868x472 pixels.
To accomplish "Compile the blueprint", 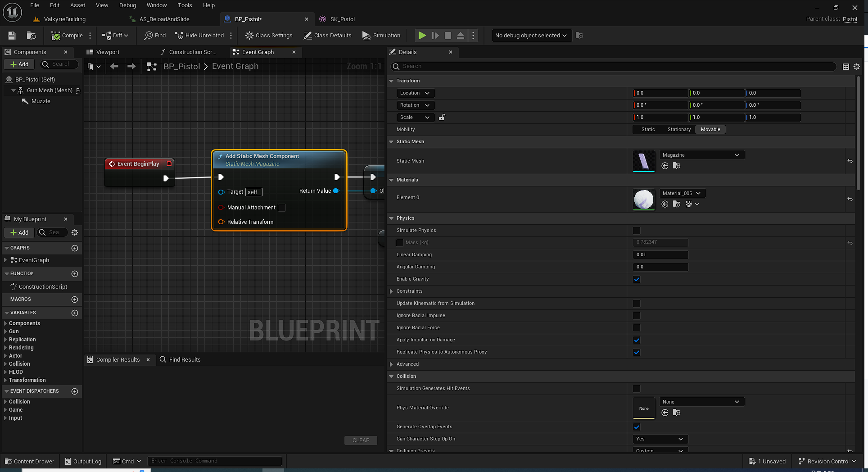I will [67, 36].
